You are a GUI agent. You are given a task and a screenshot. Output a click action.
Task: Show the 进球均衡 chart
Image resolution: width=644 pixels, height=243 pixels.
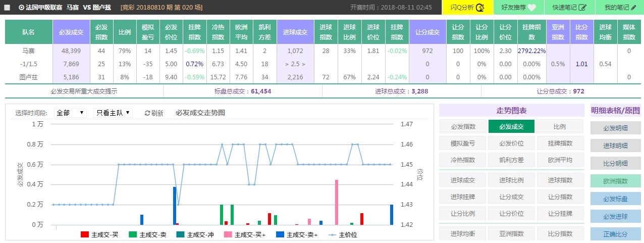click(x=463, y=233)
